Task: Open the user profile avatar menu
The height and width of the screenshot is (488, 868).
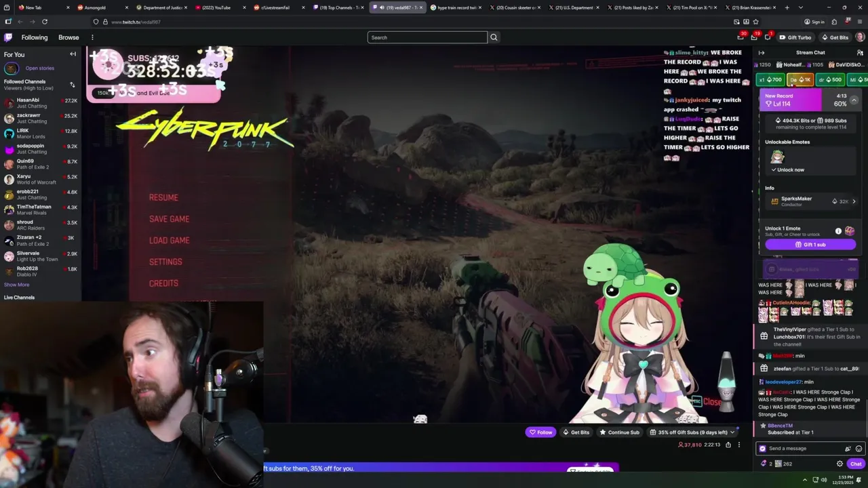Action: coord(860,37)
